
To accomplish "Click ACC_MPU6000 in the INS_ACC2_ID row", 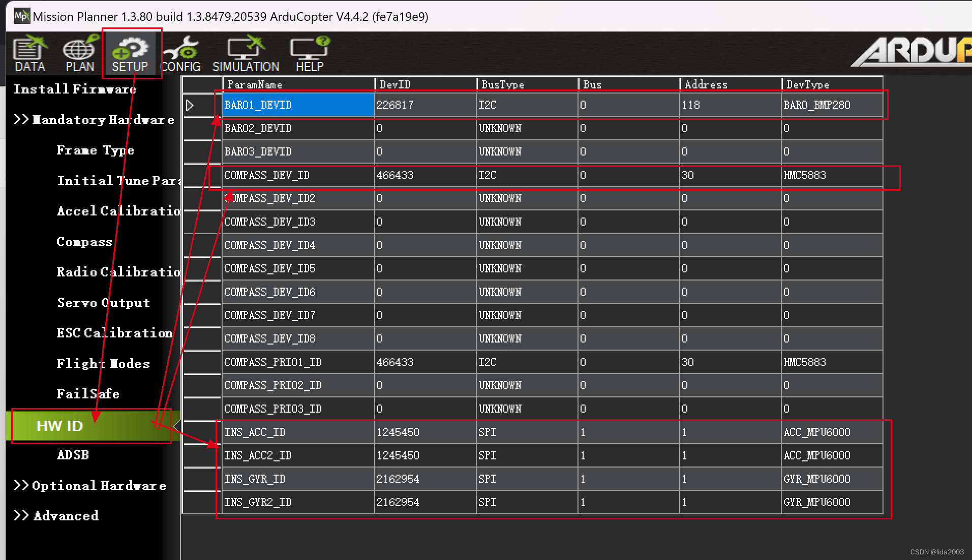I will coord(832,456).
